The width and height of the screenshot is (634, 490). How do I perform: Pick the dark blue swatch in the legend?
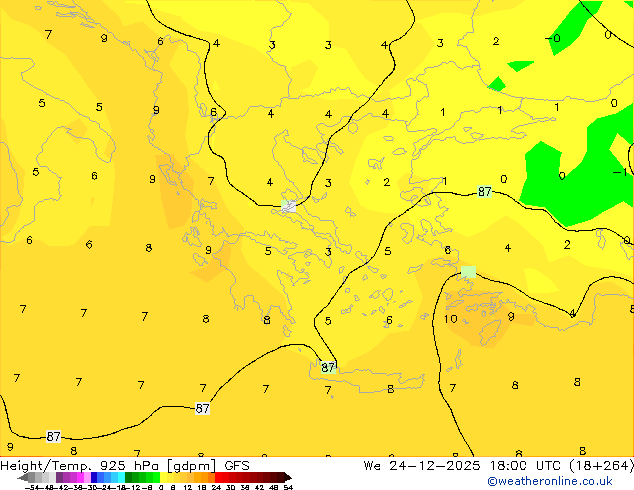click(x=94, y=478)
